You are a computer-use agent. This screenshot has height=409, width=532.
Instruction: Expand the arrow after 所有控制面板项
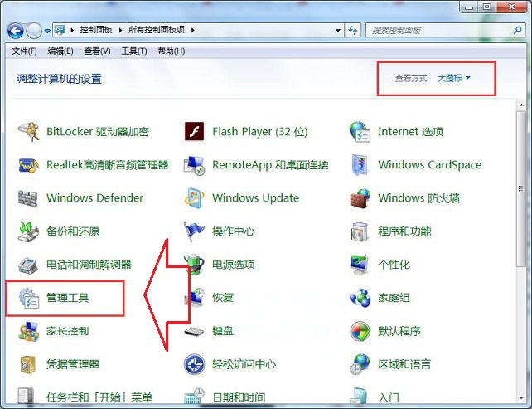[x=193, y=30]
